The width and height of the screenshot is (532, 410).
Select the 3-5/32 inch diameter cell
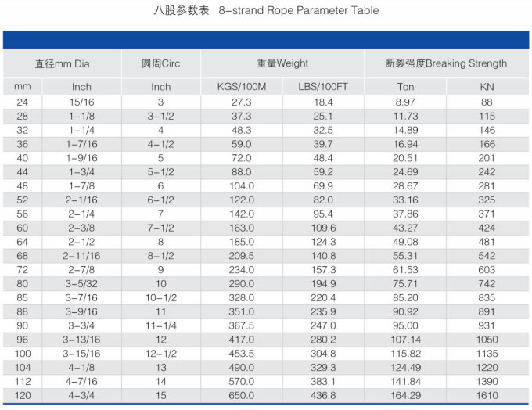[81, 284]
